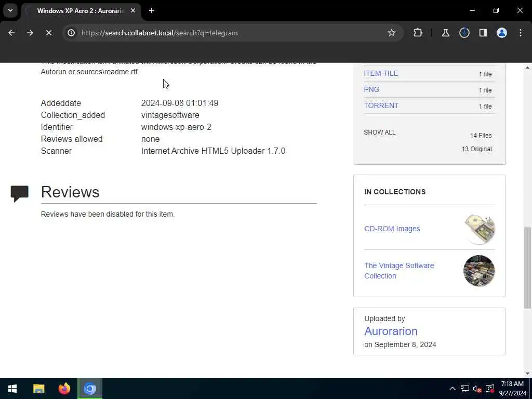Click the muted volume tray icon
Viewport: 532px width, 399px height.
tap(477, 389)
